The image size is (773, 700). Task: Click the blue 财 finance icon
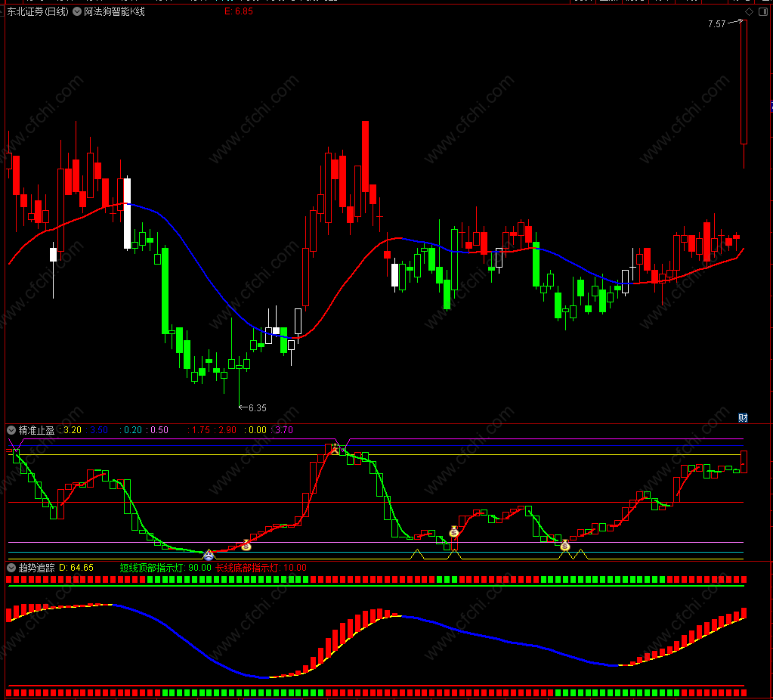tap(743, 418)
